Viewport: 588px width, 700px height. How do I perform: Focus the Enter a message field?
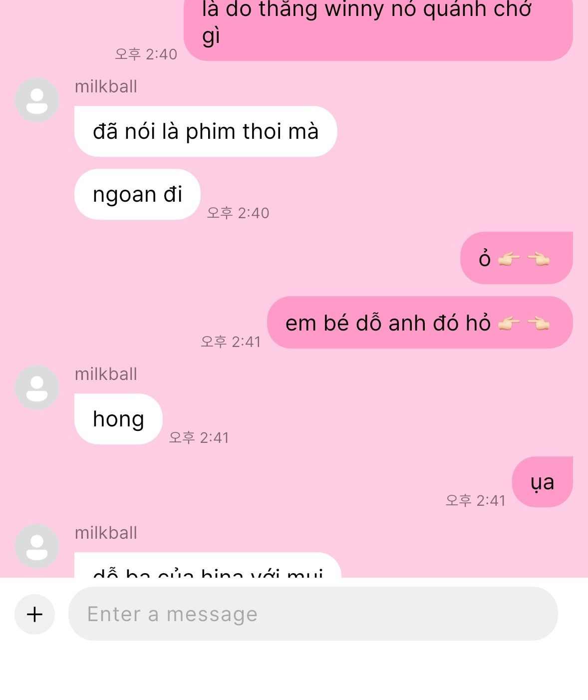tap(313, 614)
